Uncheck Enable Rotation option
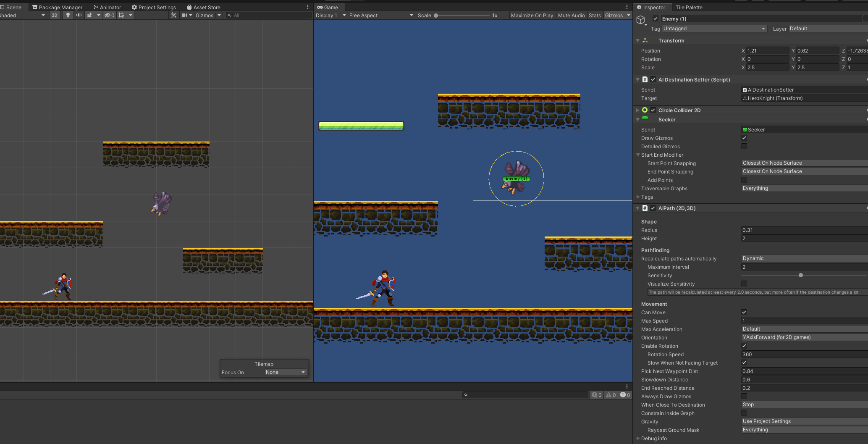Image resolution: width=868 pixels, height=444 pixels. click(x=744, y=346)
